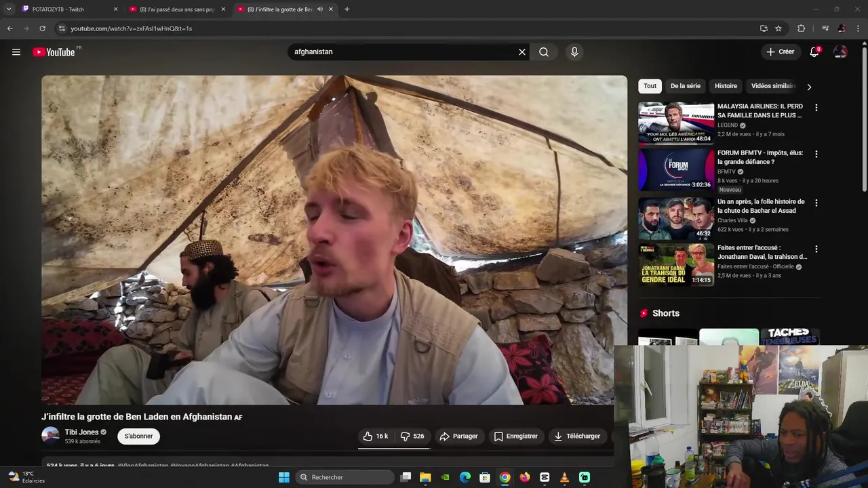The width and height of the screenshot is (868, 488).
Task: Open Microsoft Edge from the taskbar
Action: point(465,477)
